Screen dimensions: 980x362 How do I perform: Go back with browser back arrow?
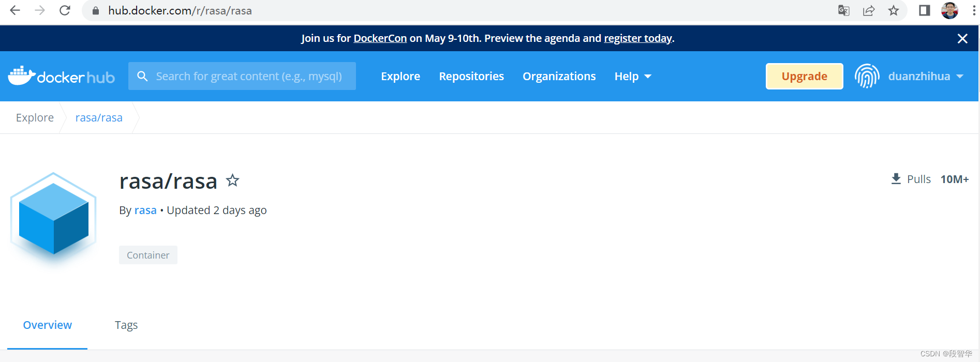coord(15,10)
